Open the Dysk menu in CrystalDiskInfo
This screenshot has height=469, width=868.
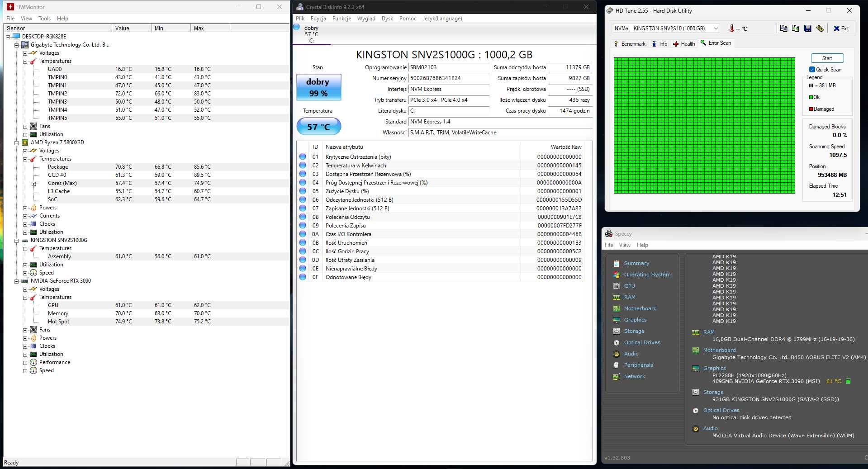tap(387, 19)
